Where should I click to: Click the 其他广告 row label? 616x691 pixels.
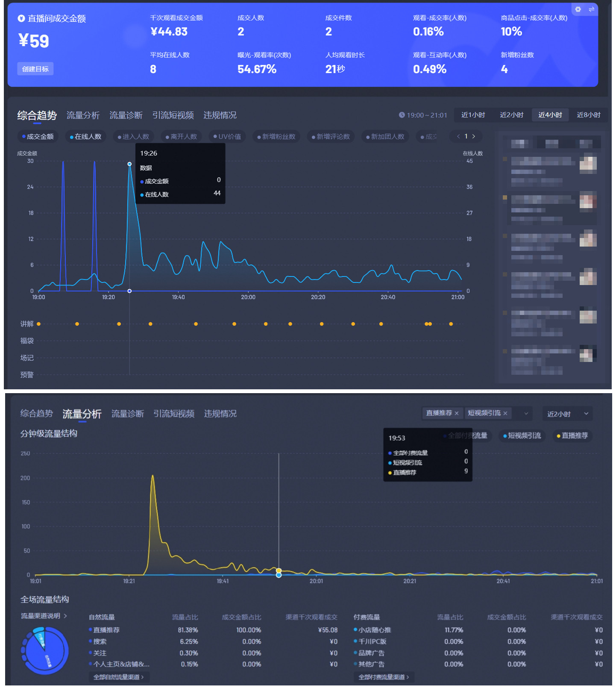[371, 664]
